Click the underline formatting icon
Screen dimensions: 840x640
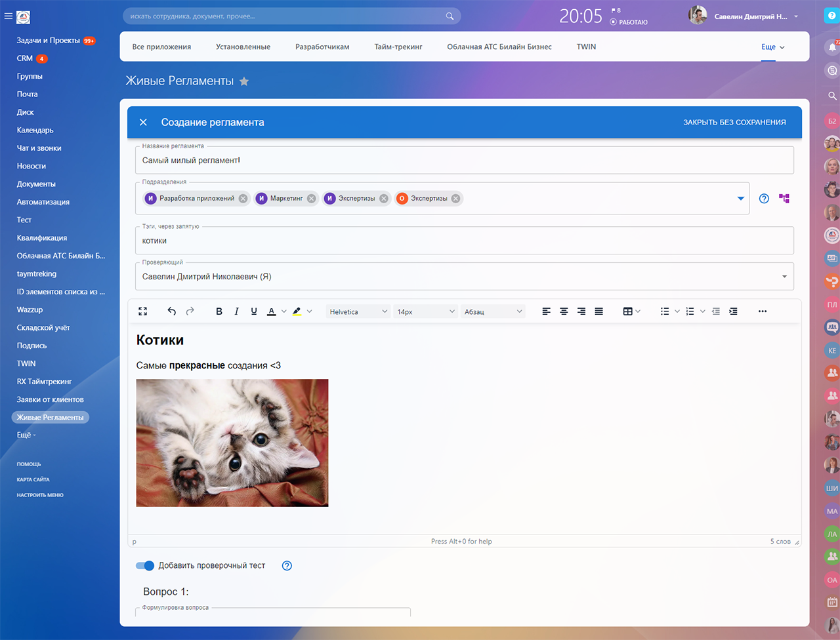coord(254,311)
